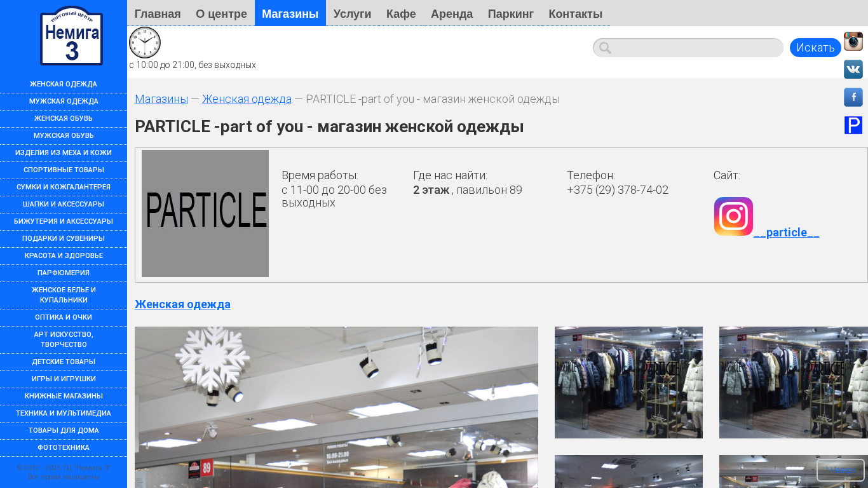Open Красота и здоровье category
The width and height of the screenshot is (868, 488).
pyautogui.click(x=64, y=256)
